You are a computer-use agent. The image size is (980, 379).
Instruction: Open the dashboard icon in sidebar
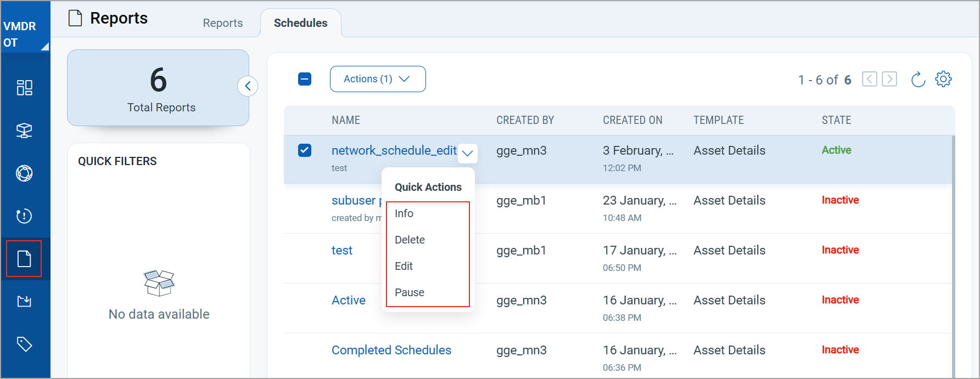(24, 88)
